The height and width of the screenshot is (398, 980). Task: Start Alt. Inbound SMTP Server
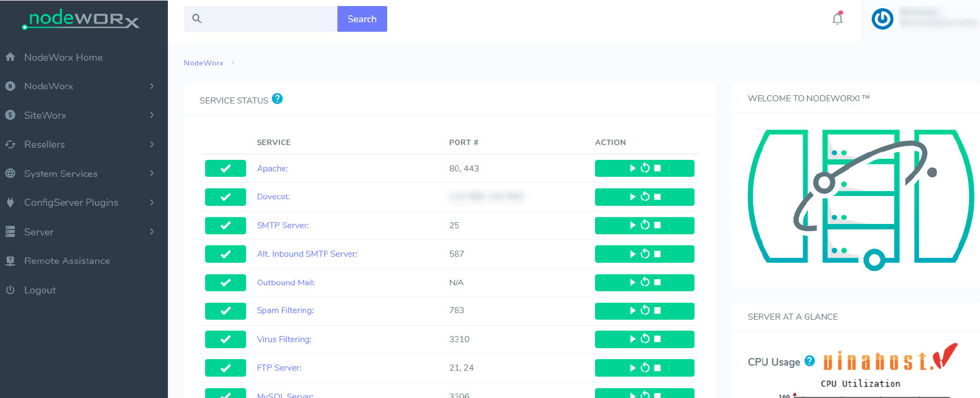633,254
